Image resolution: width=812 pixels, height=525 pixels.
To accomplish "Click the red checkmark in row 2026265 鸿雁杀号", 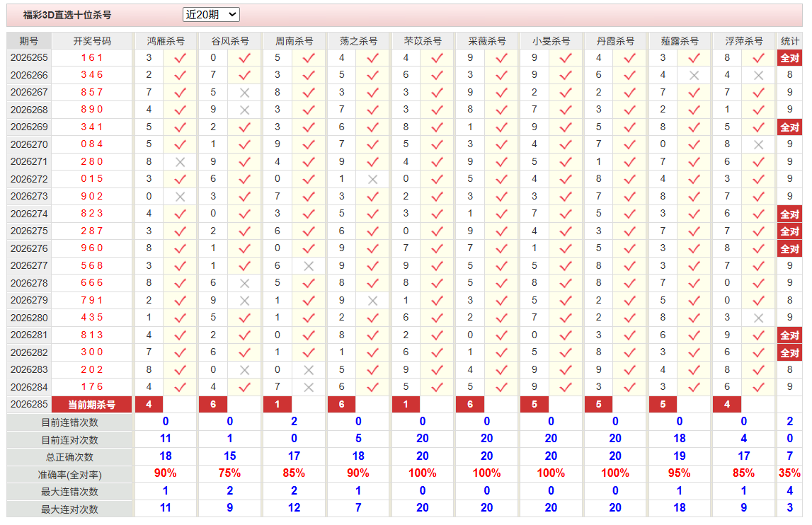I will point(180,58).
